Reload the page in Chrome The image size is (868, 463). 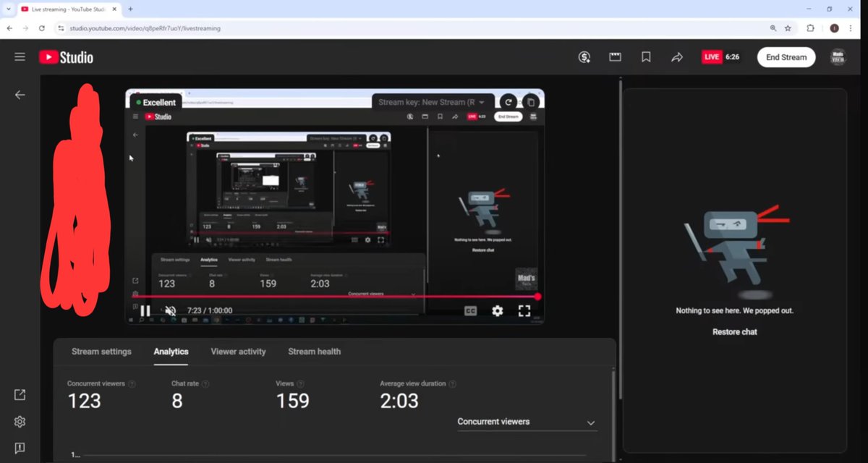pos(42,28)
